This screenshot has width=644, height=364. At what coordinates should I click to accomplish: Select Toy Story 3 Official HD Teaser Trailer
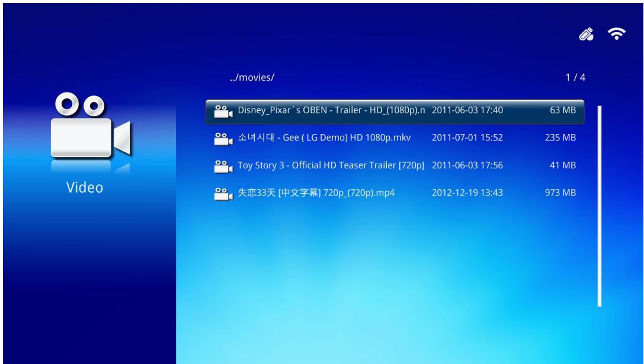tap(332, 165)
